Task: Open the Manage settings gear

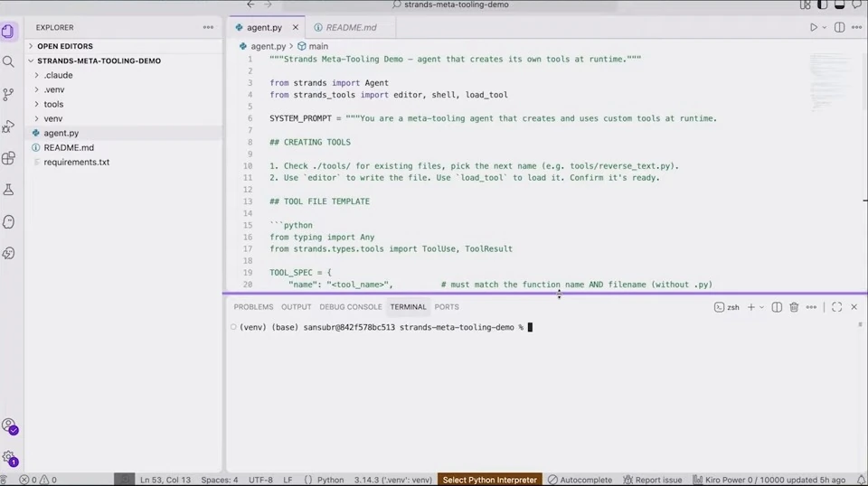Action: coord(9,458)
